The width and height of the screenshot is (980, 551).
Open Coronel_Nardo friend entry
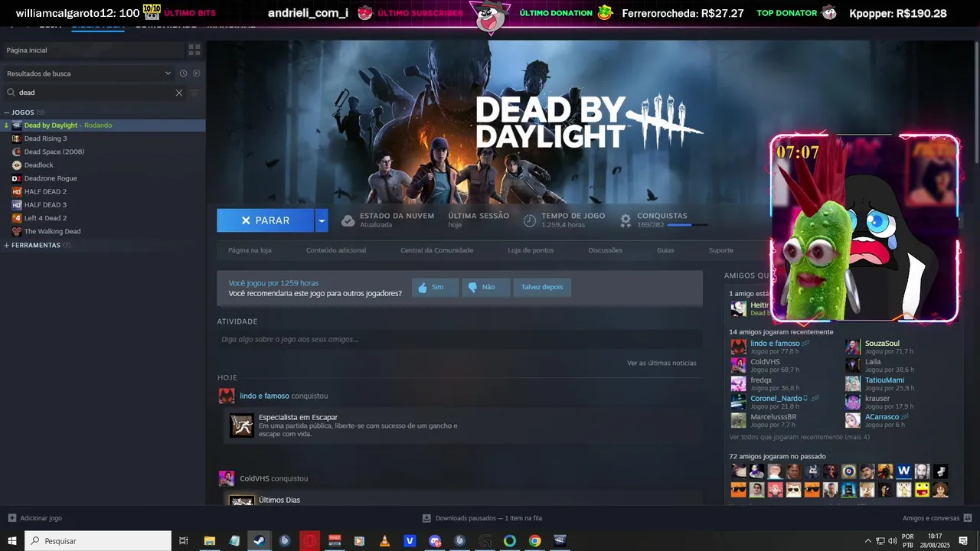pos(776,399)
